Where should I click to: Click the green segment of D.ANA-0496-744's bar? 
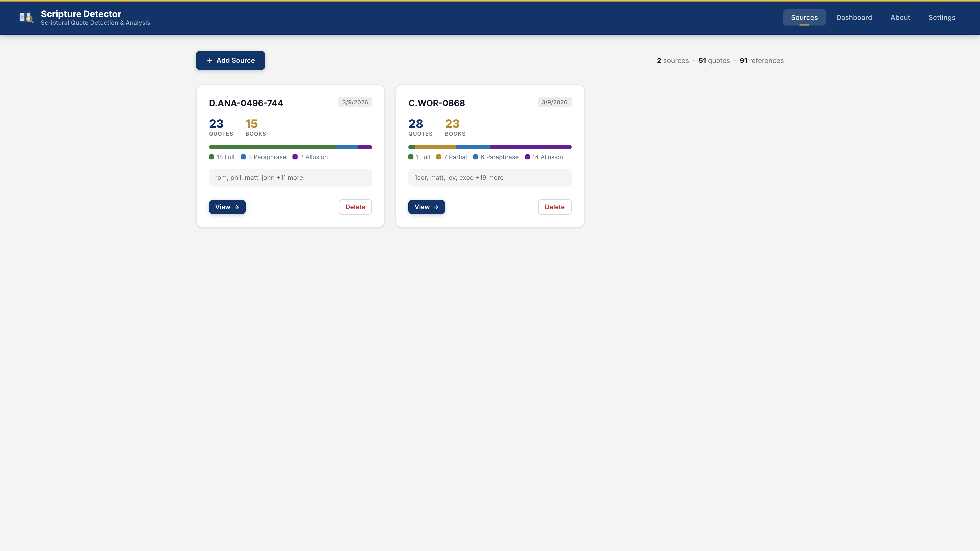(x=272, y=147)
